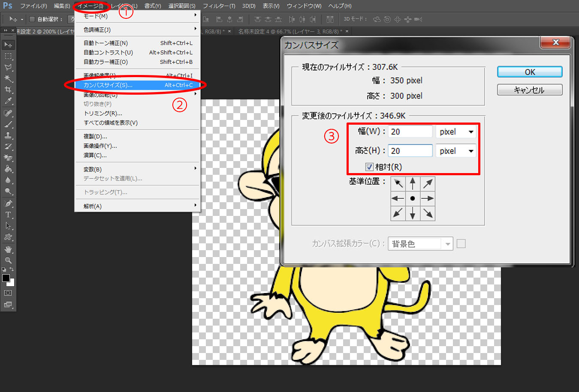Choose 自動コントラスト(U) from the menu
The height and width of the screenshot is (392, 579).
click(x=137, y=52)
